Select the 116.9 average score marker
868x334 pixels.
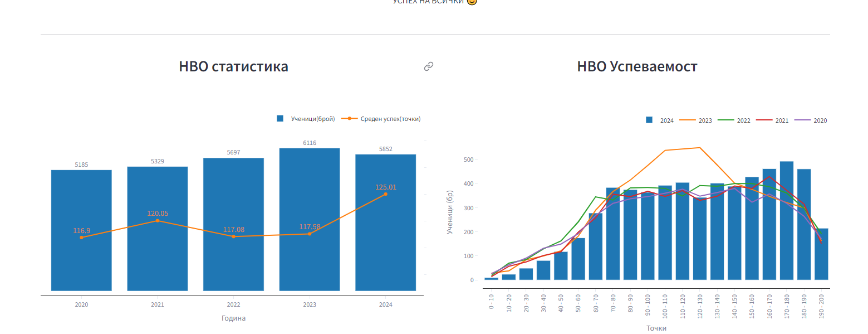pyautogui.click(x=81, y=238)
